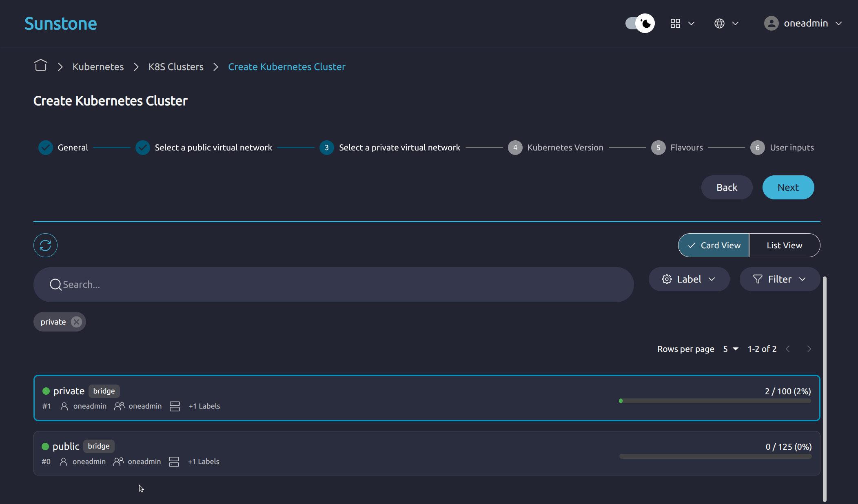
Task: Switch to Card View
Action: pos(714,245)
